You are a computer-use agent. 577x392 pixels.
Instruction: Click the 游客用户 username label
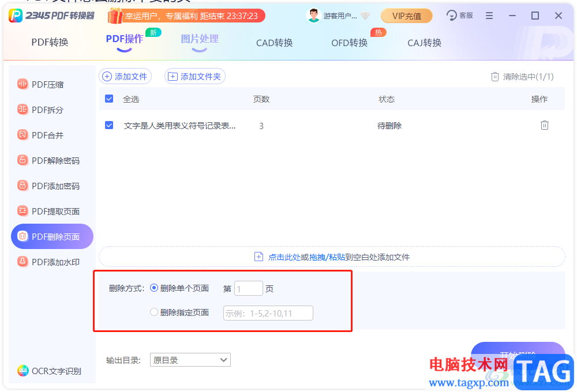(340, 16)
